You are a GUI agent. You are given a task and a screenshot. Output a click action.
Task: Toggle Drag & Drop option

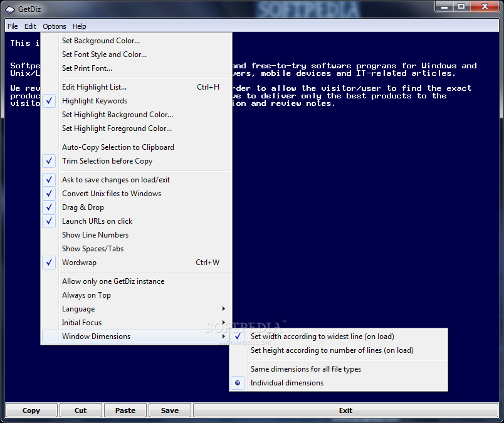pos(137,207)
